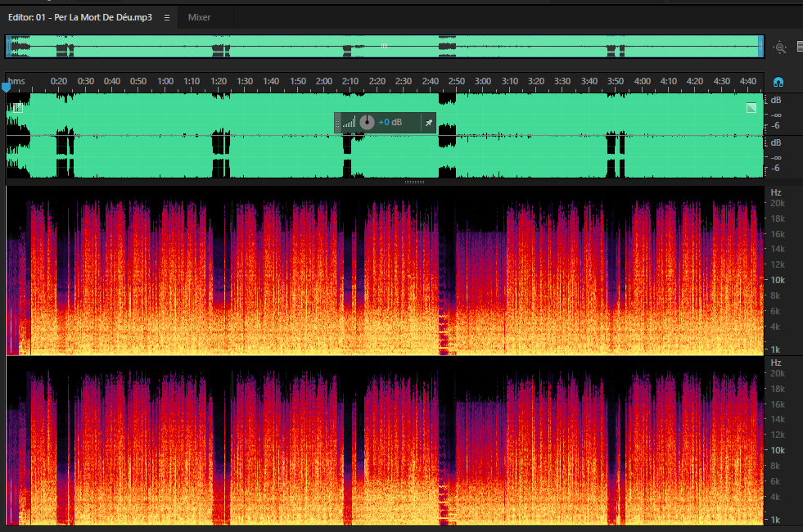The height and width of the screenshot is (532, 803).
Task: Click the 4:00 mark on timeline ruler
Action: (x=643, y=81)
